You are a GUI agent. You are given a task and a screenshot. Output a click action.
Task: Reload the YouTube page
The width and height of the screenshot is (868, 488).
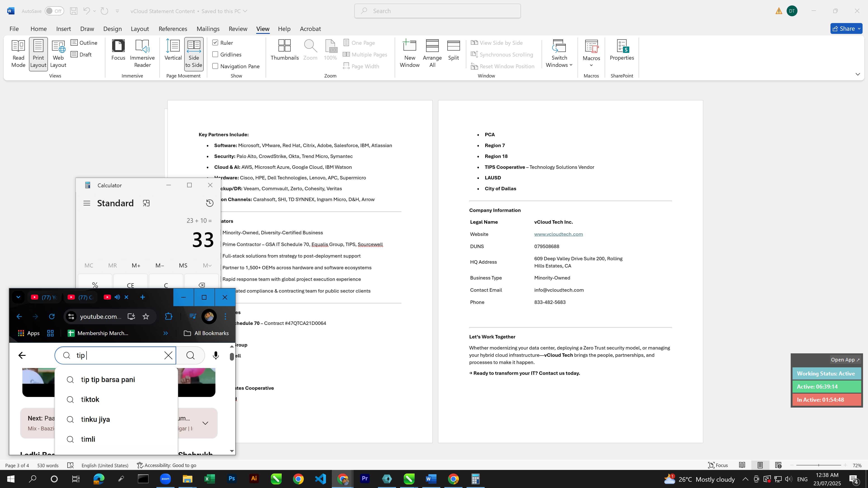pos(52,316)
